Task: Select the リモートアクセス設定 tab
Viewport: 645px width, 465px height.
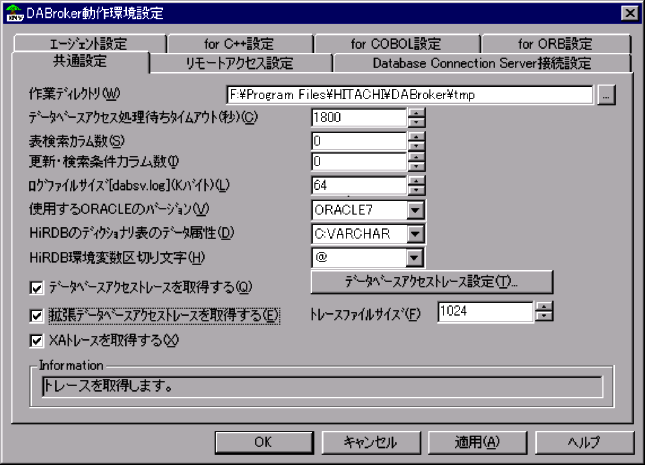Action: click(240, 63)
